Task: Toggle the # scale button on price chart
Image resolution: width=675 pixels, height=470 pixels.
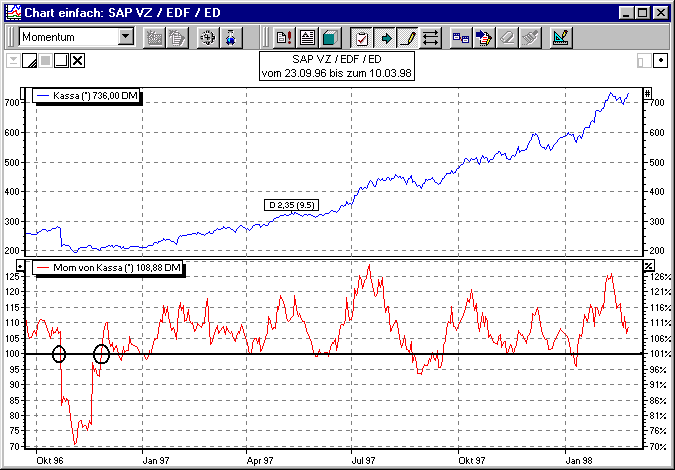Action: 648,93
